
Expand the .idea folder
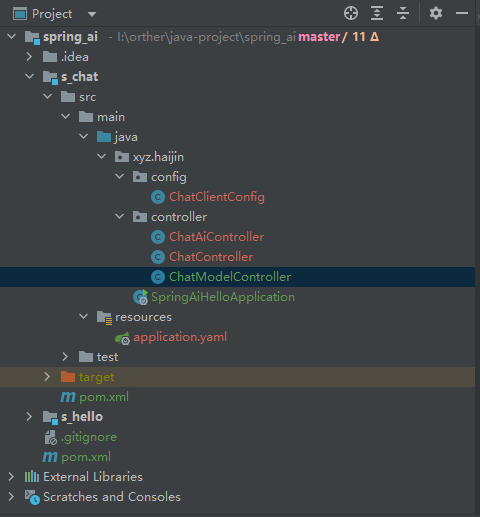tap(29, 57)
